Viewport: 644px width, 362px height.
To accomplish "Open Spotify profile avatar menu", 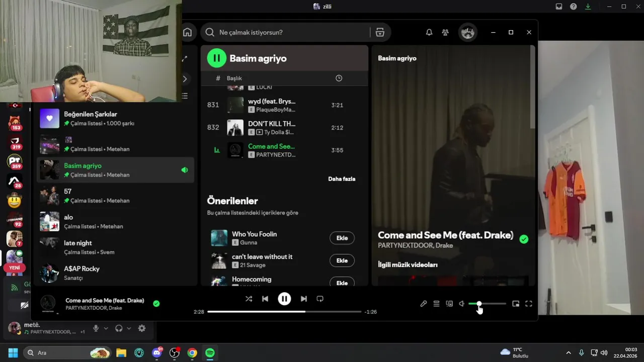I will click(468, 32).
